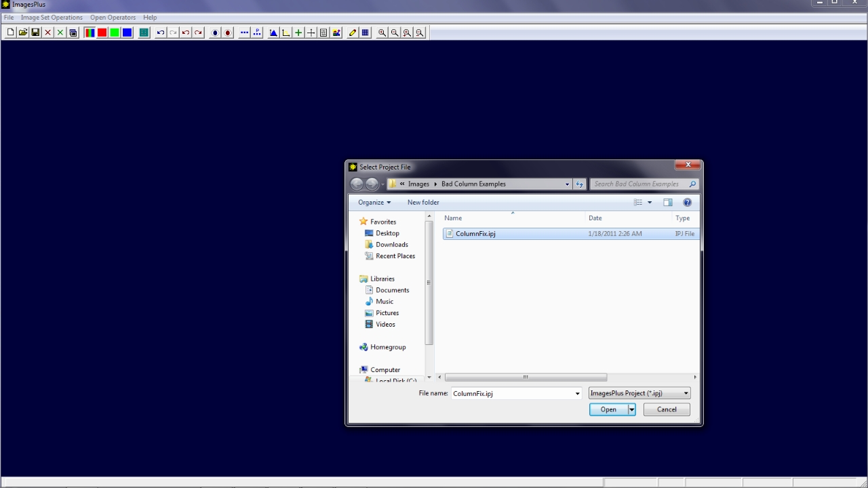Refresh the Bad Column Examples folder

579,184
